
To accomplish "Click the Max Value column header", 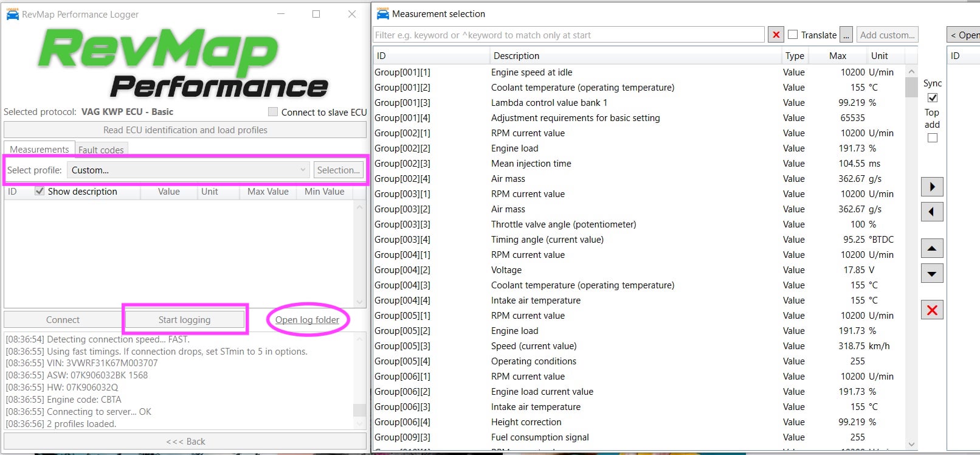I will coord(267,191).
